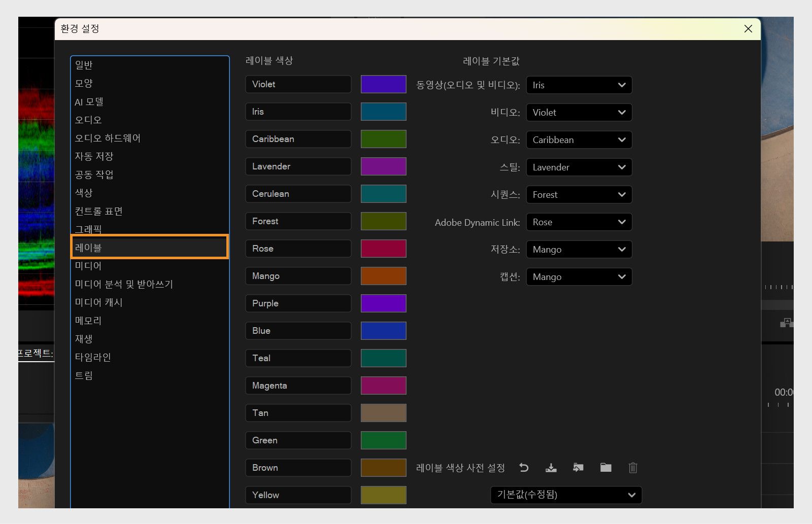
Task: Save label colors using the save preset icon
Action: pyautogui.click(x=551, y=468)
